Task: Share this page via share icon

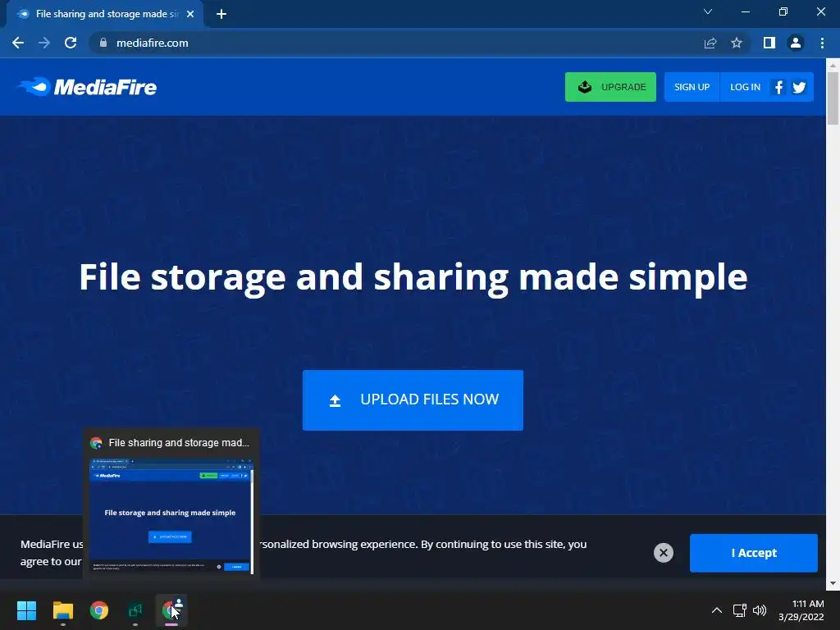Action: pos(710,43)
